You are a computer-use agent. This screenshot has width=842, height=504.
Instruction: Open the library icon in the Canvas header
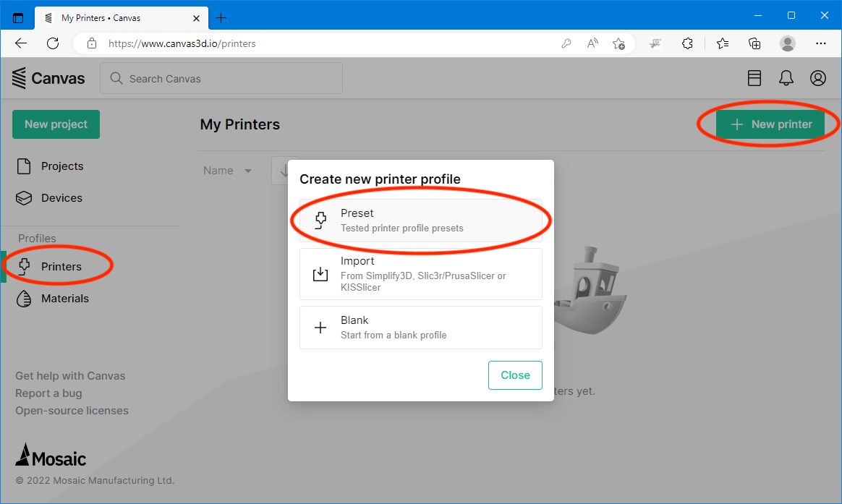754,78
